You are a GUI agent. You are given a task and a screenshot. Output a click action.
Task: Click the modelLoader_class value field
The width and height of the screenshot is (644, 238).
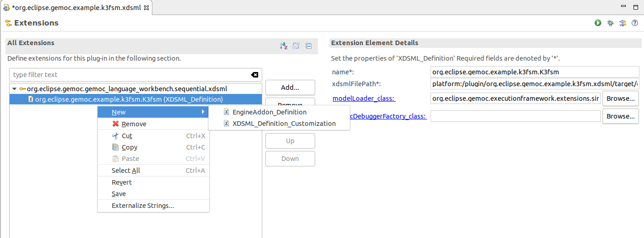[515, 98]
